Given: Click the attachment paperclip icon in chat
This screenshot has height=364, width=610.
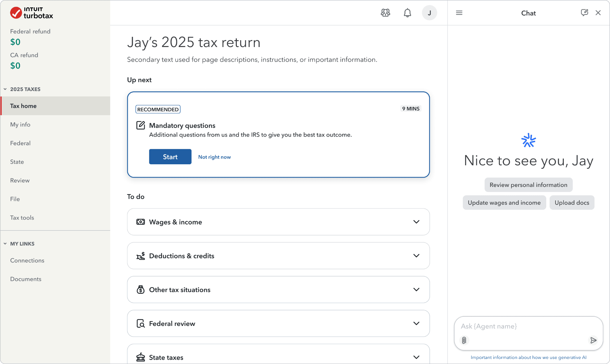Looking at the screenshot, I should tap(464, 340).
